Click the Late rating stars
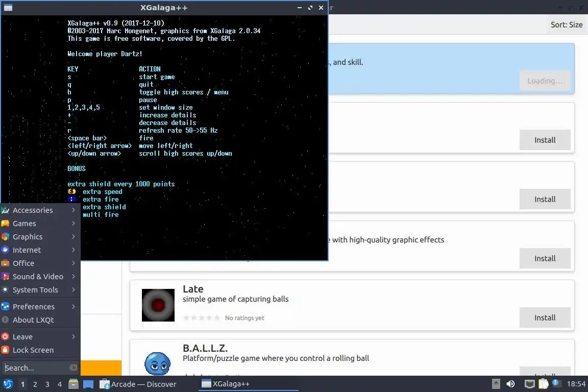The image size is (588, 392). click(202, 317)
